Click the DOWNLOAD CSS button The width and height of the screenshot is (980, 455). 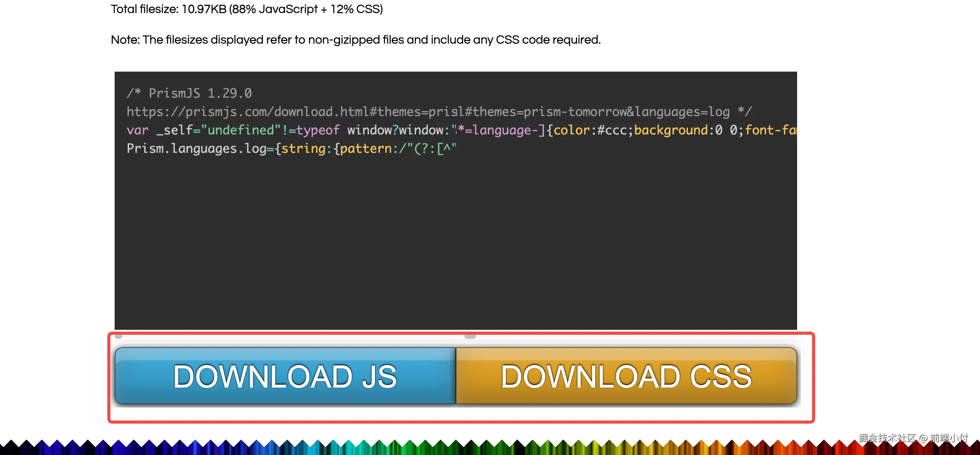(626, 376)
